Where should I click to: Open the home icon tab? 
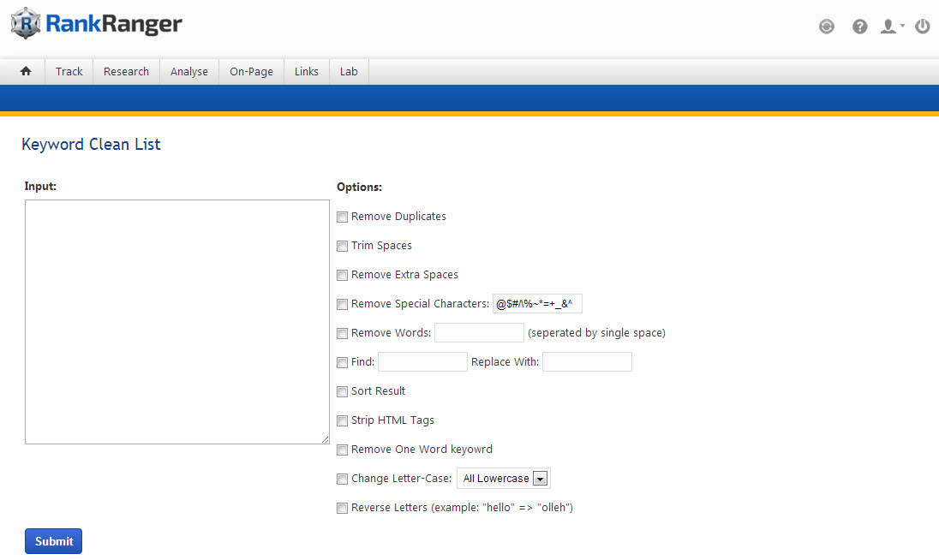(26, 72)
